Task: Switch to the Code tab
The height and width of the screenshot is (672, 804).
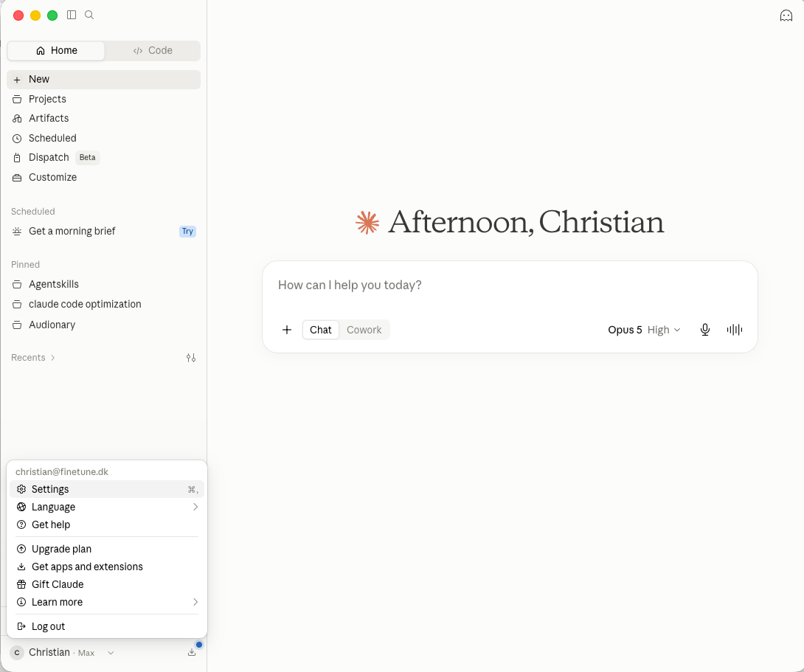Action: pos(153,51)
